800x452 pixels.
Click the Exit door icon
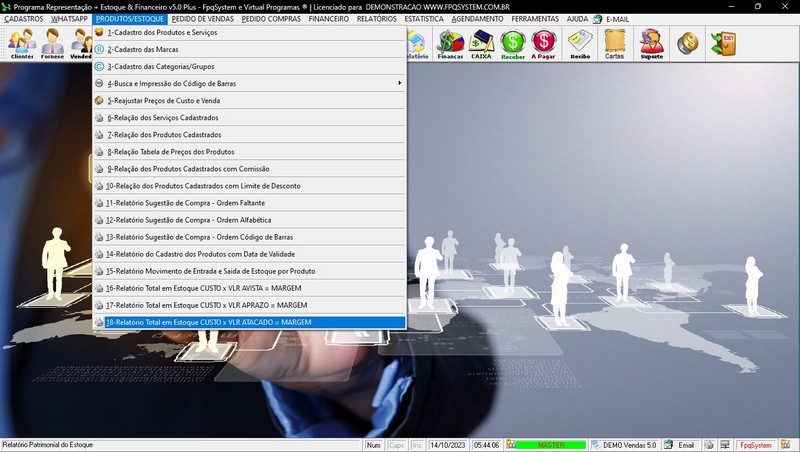coord(722,43)
